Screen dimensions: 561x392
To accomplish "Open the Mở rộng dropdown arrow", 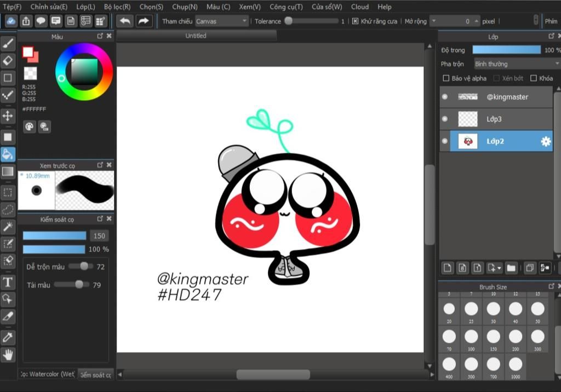I will click(x=434, y=21).
